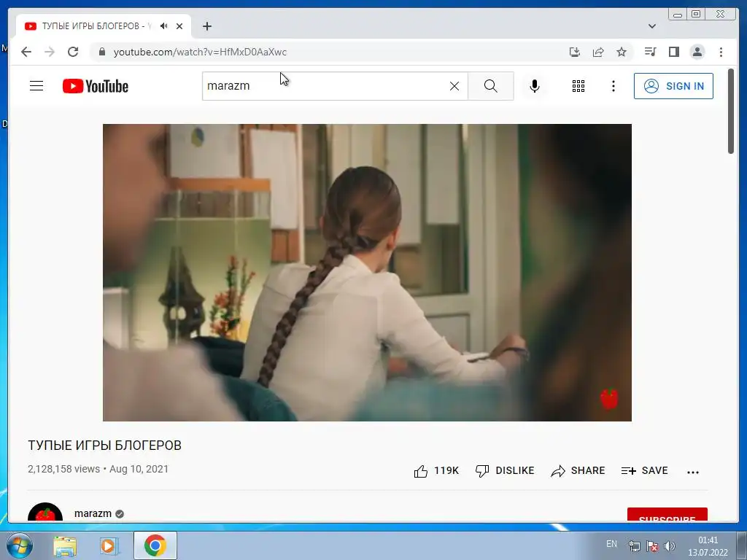Share this page from the address bar
The height and width of the screenshot is (560, 747).
[598, 52]
